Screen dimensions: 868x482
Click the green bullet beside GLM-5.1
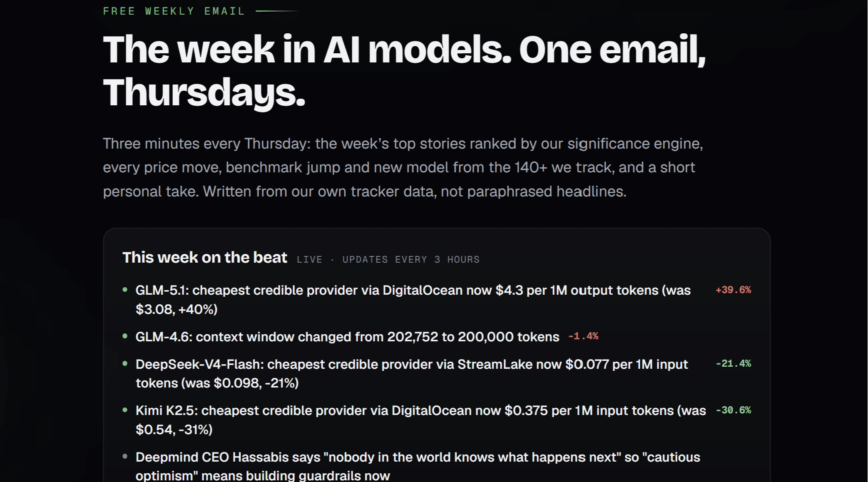125,290
